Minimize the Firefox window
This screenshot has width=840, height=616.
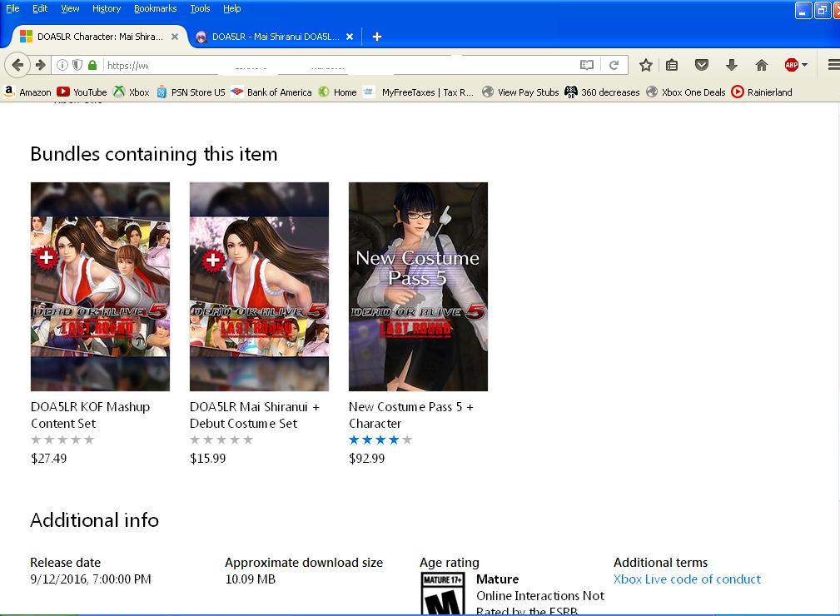coord(803,10)
